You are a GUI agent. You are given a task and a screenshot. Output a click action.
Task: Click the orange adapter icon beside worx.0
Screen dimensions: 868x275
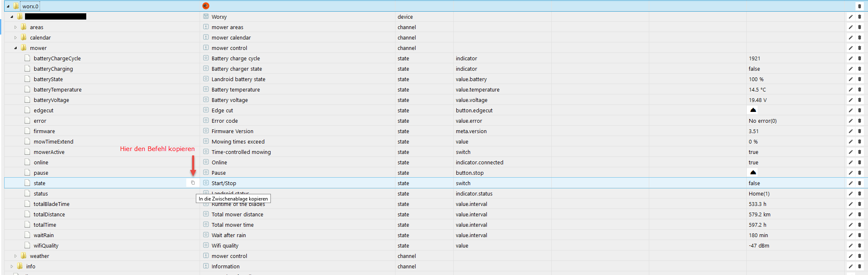(x=206, y=6)
